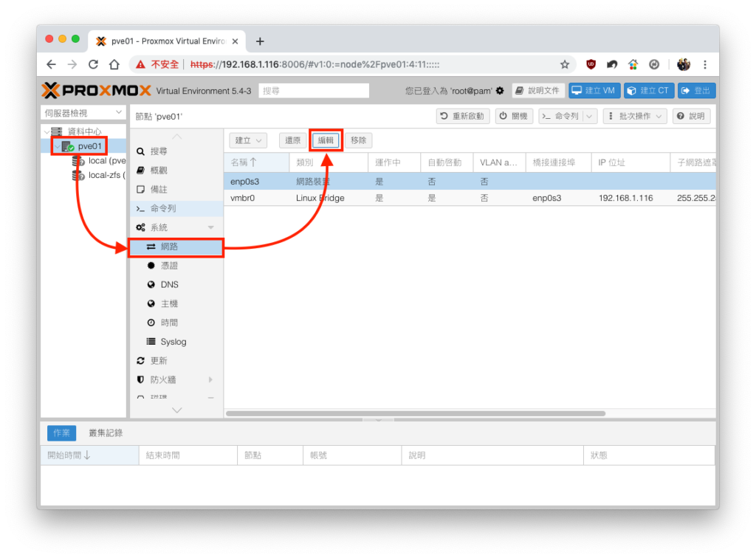
Task: Click the 不安全 security warning icon
Action: point(140,64)
